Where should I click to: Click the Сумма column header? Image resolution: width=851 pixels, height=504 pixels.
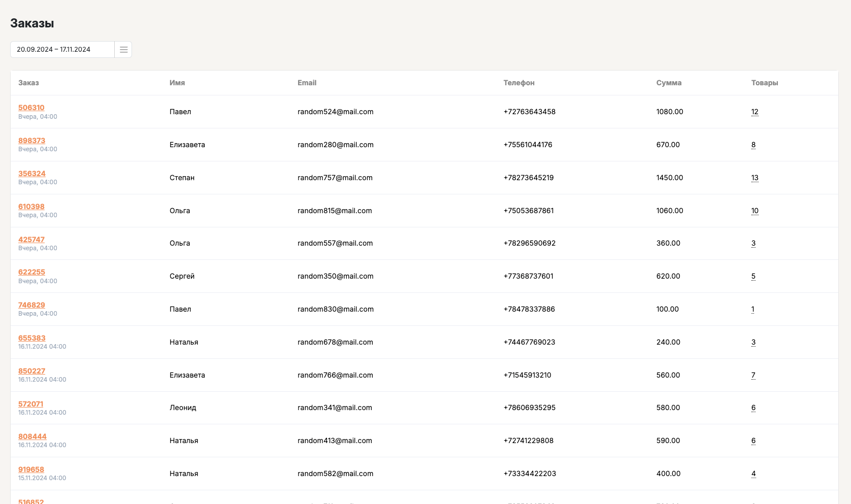click(x=669, y=83)
